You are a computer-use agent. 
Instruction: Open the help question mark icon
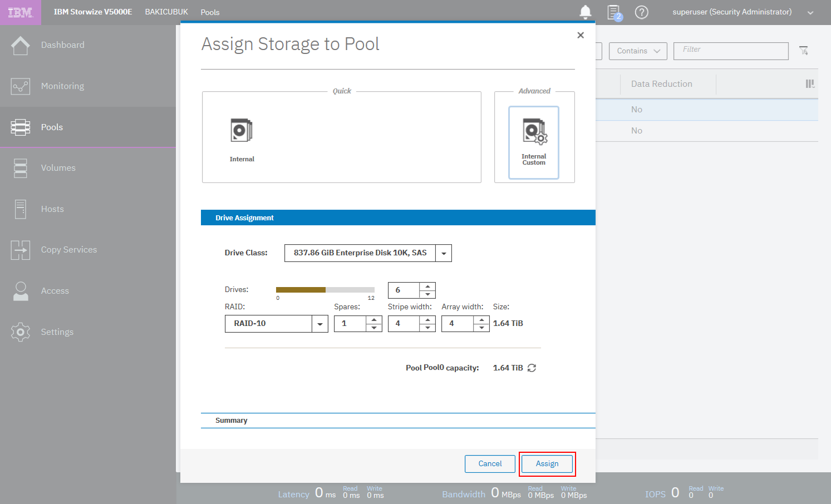coord(642,12)
